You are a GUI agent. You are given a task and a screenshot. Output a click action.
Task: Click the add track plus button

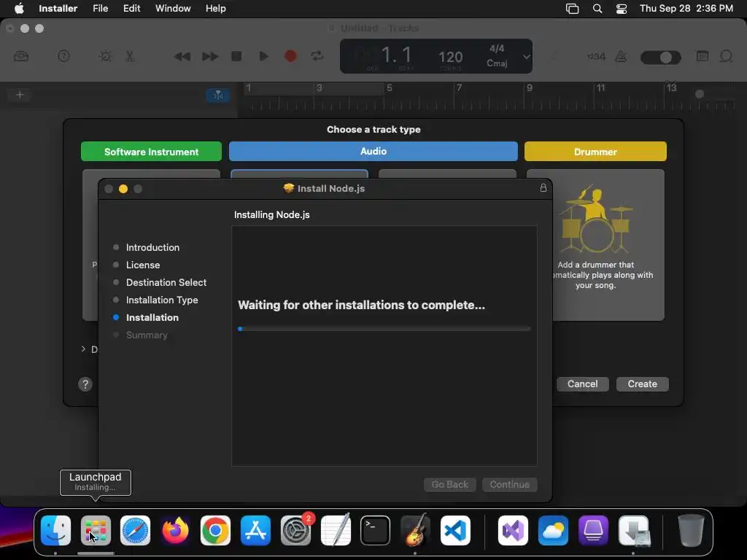coord(20,95)
